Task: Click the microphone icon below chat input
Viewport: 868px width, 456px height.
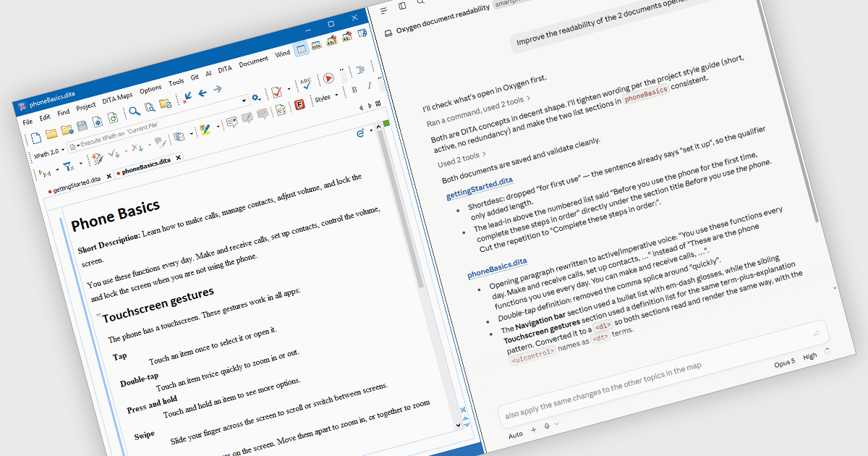Action: (x=547, y=426)
